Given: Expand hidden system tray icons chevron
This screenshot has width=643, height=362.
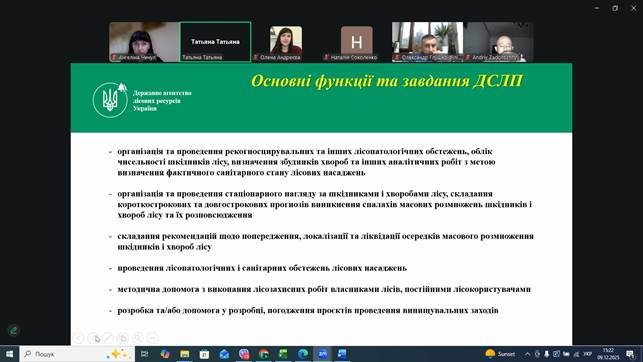Looking at the screenshot, I should point(527,354).
